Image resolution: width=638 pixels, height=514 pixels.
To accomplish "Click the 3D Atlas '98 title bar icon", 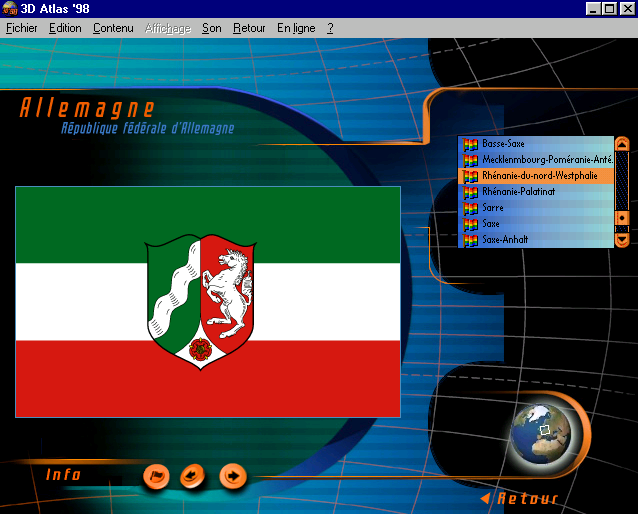I will coord(9,9).
